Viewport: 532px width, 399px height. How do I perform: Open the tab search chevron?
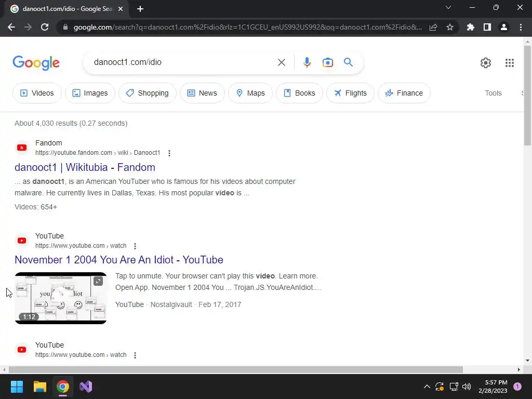coord(448,7)
